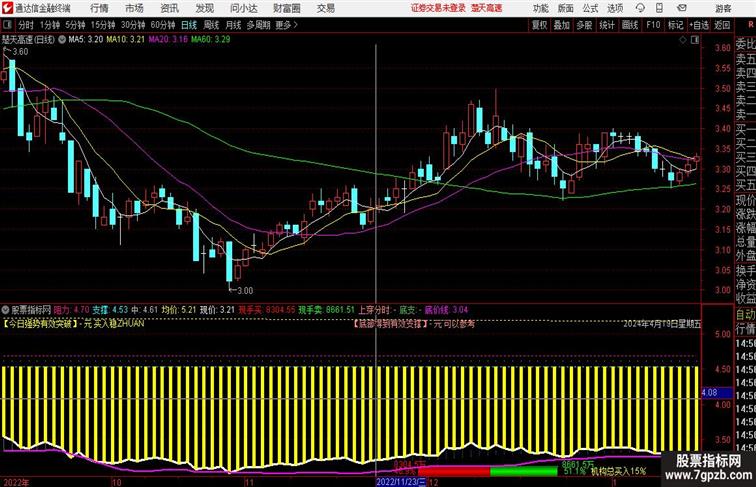Viewport: 756px width, 487px height.
Task: Open the mail envelope icon
Action: (x=682, y=8)
